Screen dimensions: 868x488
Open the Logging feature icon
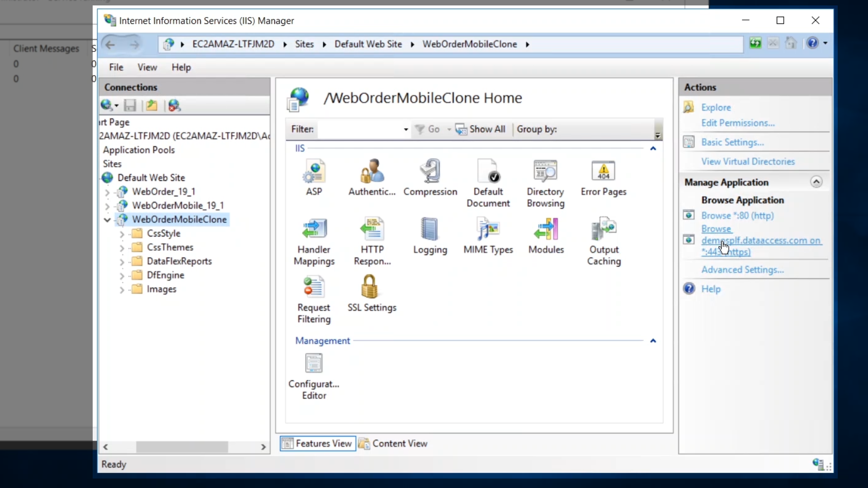pyautogui.click(x=429, y=230)
